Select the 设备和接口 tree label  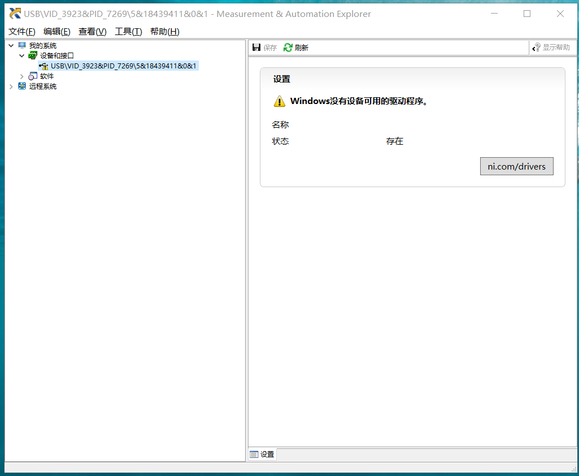pyautogui.click(x=57, y=56)
